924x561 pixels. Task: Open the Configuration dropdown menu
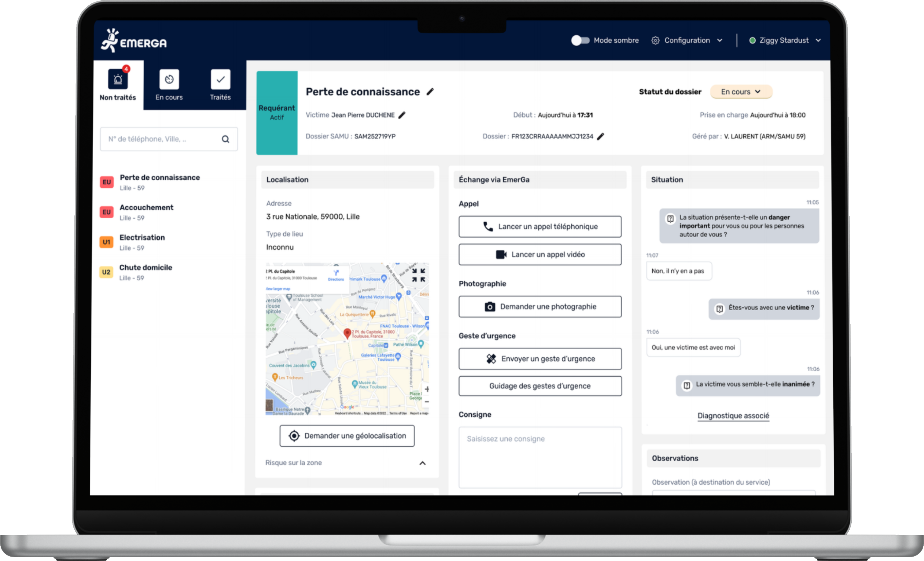click(x=687, y=40)
